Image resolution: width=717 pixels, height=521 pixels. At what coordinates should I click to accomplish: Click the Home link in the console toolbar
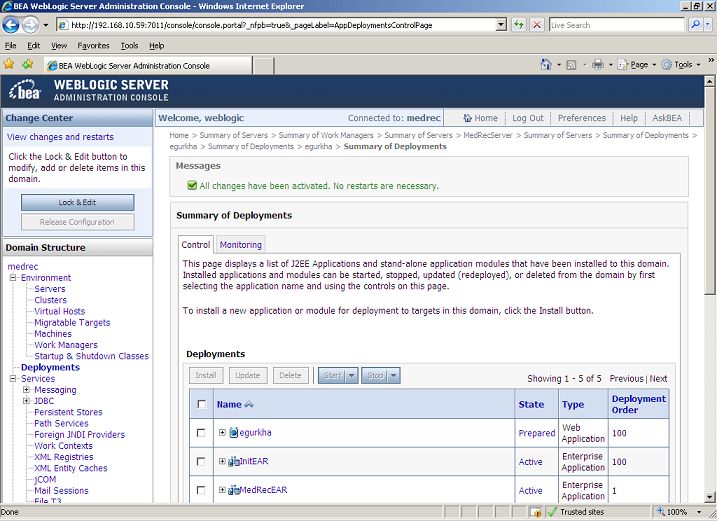coord(480,118)
